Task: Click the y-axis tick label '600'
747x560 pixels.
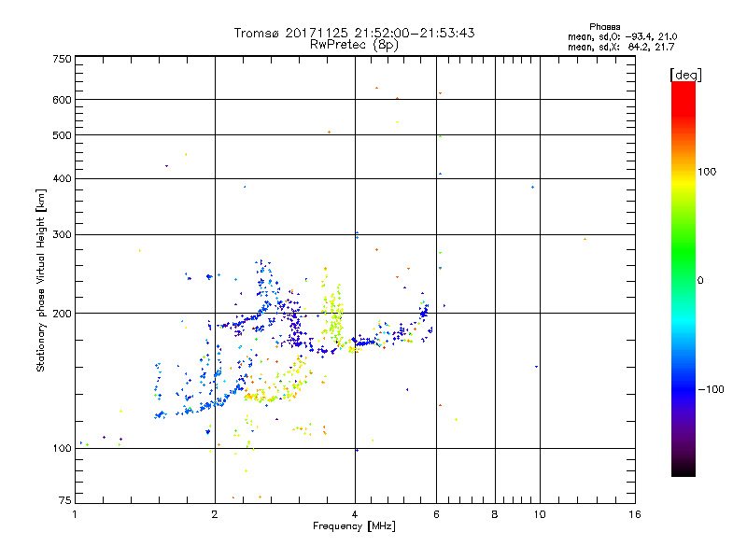Action: (x=63, y=100)
